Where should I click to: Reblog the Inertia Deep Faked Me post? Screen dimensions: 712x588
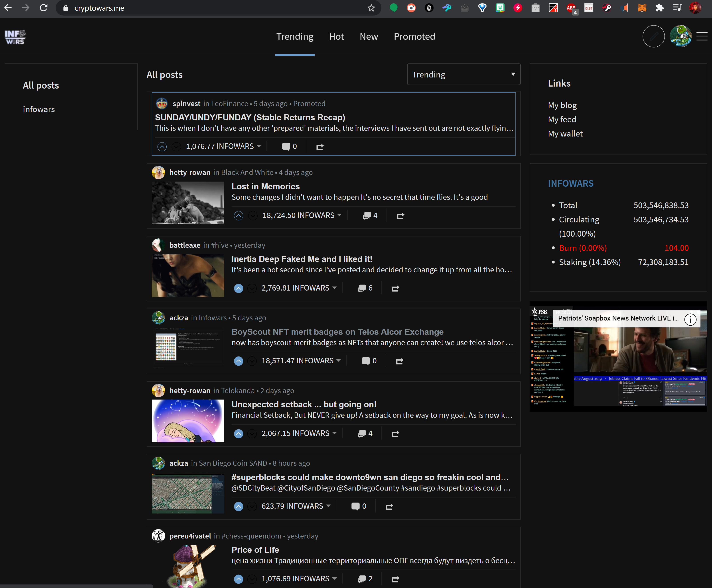click(395, 288)
